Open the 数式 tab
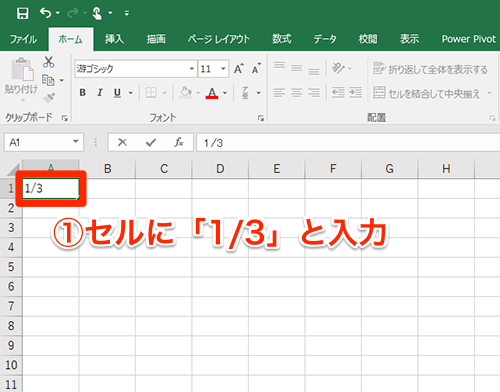The image size is (500, 392). [x=282, y=39]
